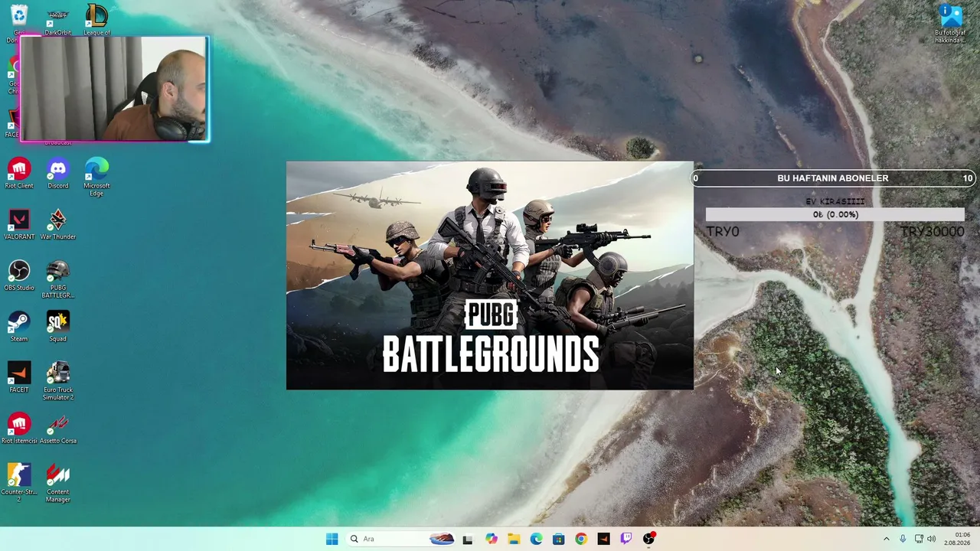The image size is (980, 551).
Task: Open network settings from the system tray
Action: [919, 539]
